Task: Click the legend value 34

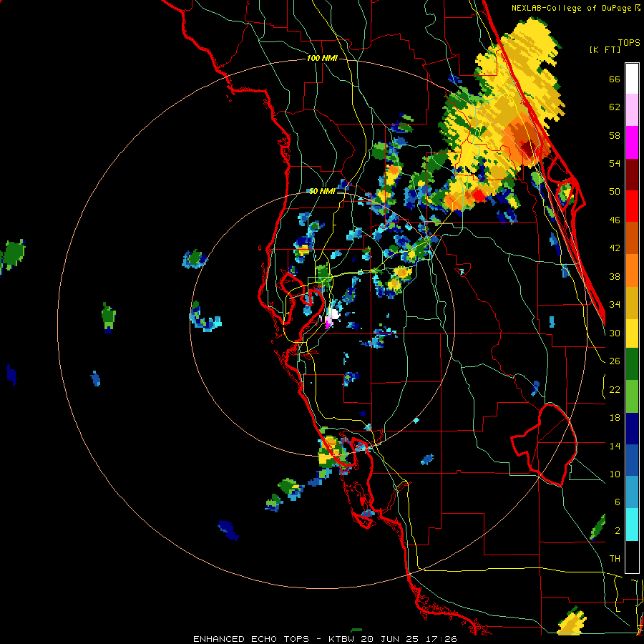Action: coord(615,305)
